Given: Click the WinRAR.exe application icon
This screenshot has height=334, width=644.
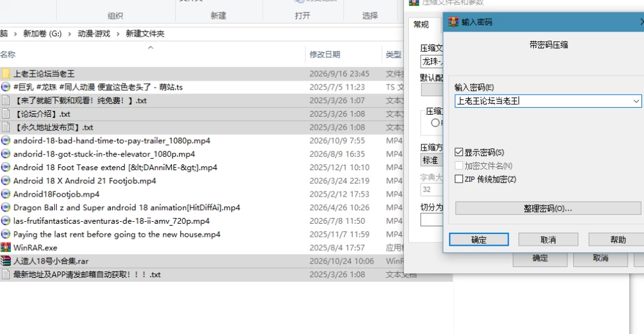Looking at the screenshot, I should tap(6, 248).
